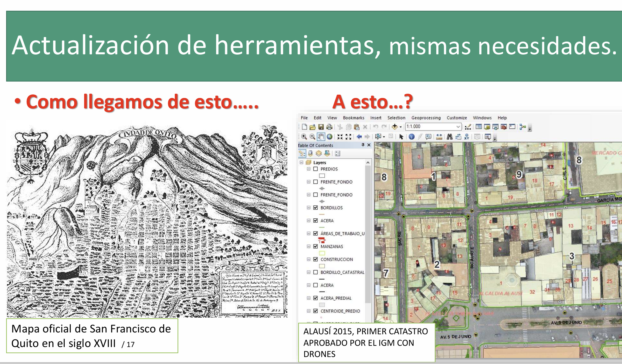
Task: Open the ArcToolbox red toolbox icon
Action: (x=504, y=127)
